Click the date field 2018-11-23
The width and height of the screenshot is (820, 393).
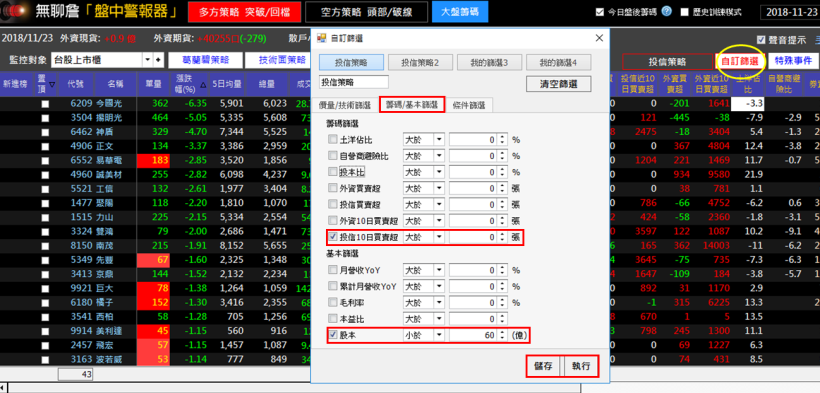point(790,12)
